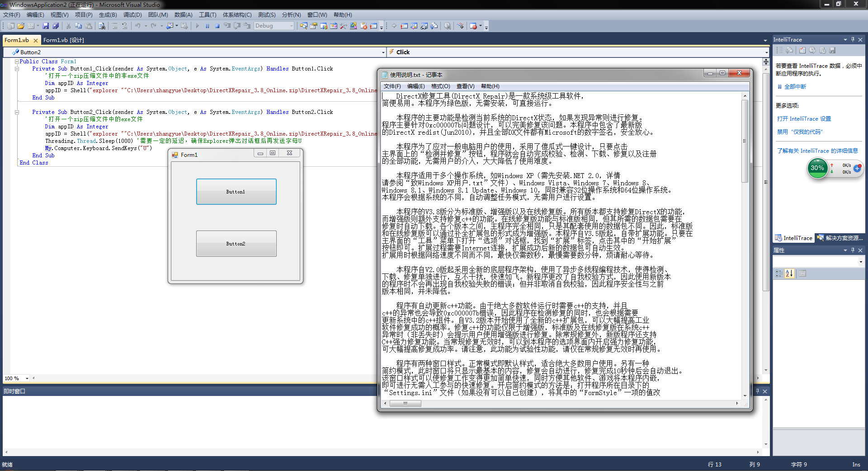The width and height of the screenshot is (868, 471).
Task: Open 查看(V) menu in Notepad
Action: 465,86
